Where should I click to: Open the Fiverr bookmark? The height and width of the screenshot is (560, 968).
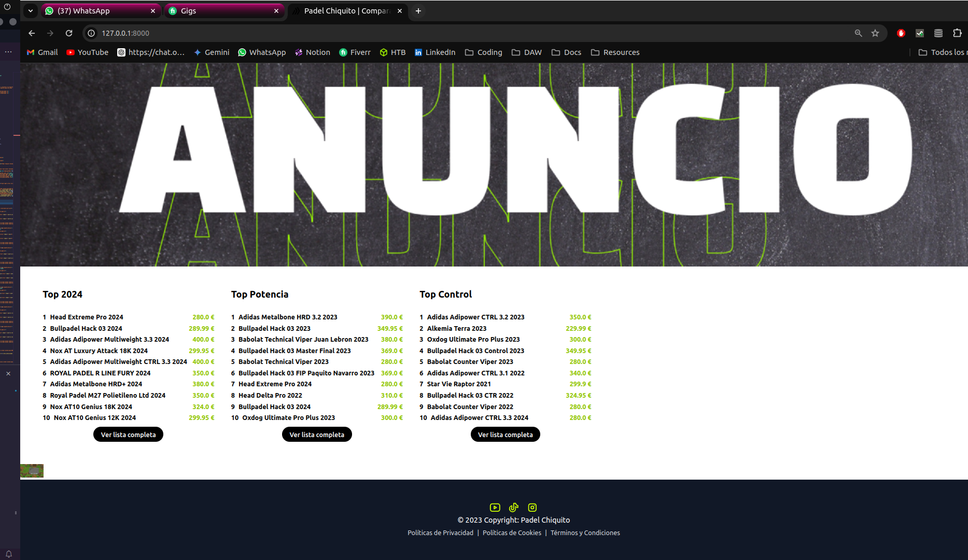355,52
